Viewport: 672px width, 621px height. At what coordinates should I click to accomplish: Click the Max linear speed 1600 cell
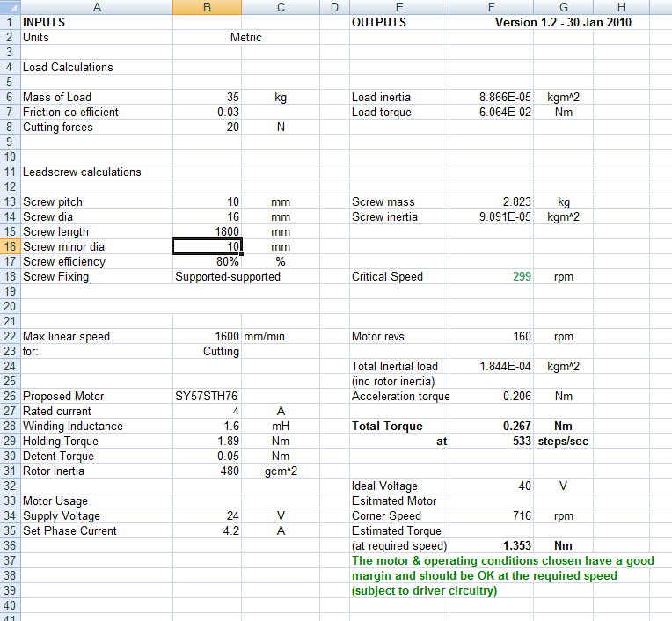(x=208, y=337)
